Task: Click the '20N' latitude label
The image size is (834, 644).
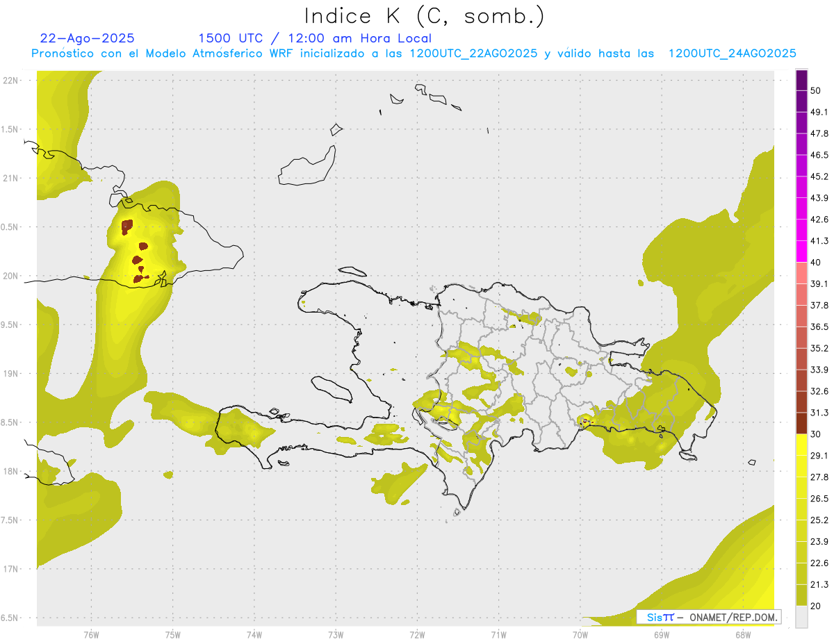Action: pos(10,276)
